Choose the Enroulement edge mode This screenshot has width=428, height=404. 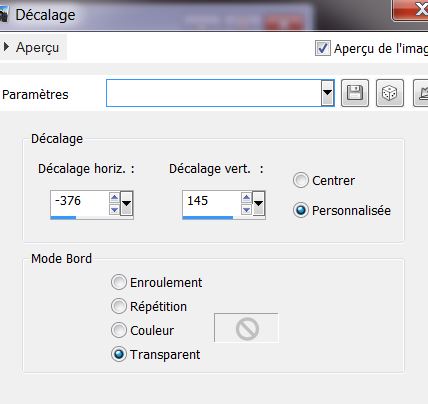click(x=119, y=282)
